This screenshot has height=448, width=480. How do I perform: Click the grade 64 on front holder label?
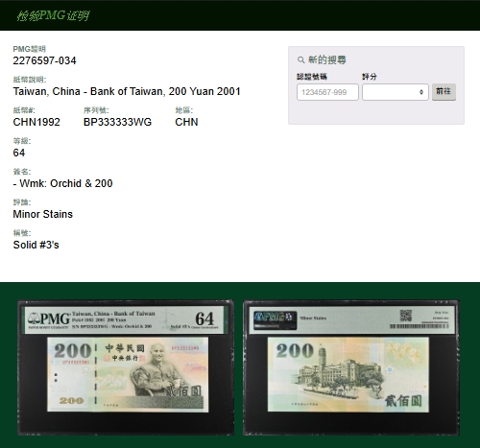[x=204, y=318]
